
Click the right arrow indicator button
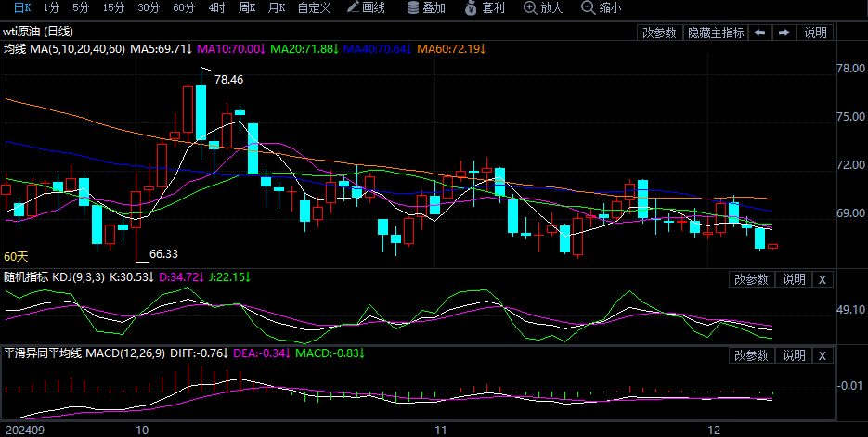click(784, 32)
